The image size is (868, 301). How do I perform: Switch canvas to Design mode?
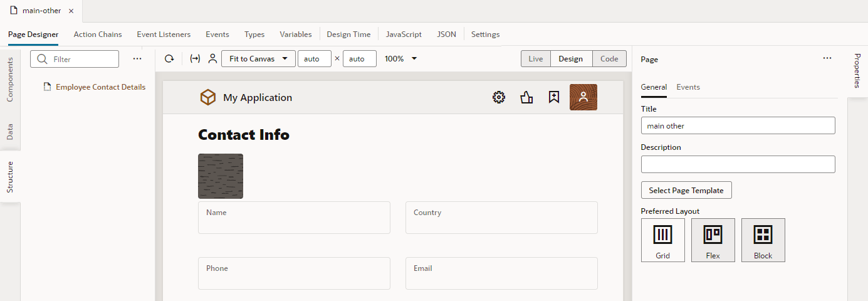(x=571, y=59)
